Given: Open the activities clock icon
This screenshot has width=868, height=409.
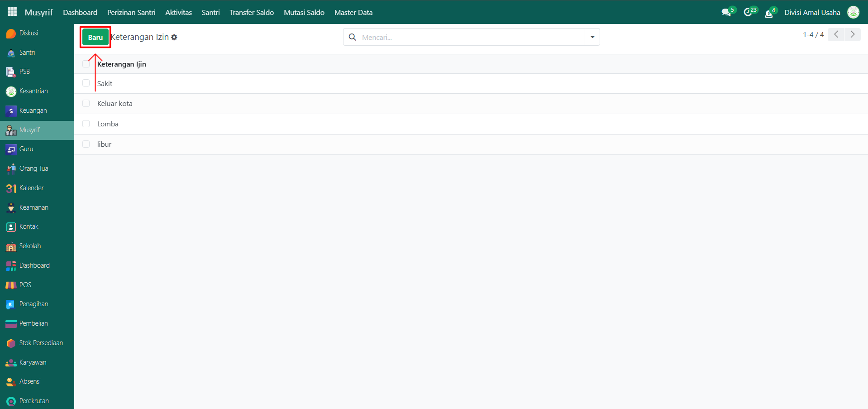Looking at the screenshot, I should coord(748,12).
